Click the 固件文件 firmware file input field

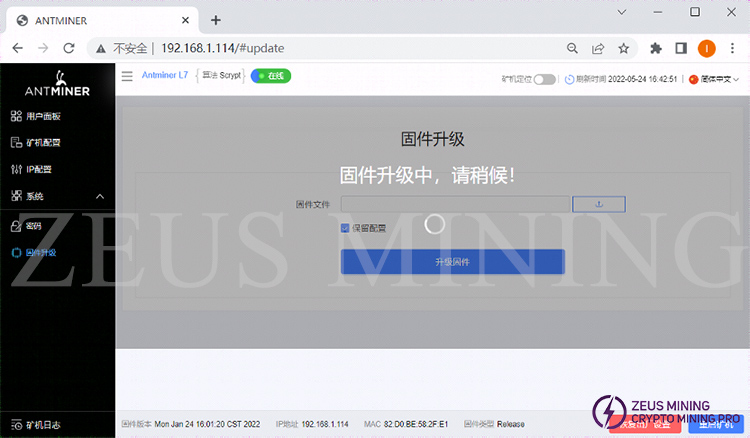(x=455, y=204)
